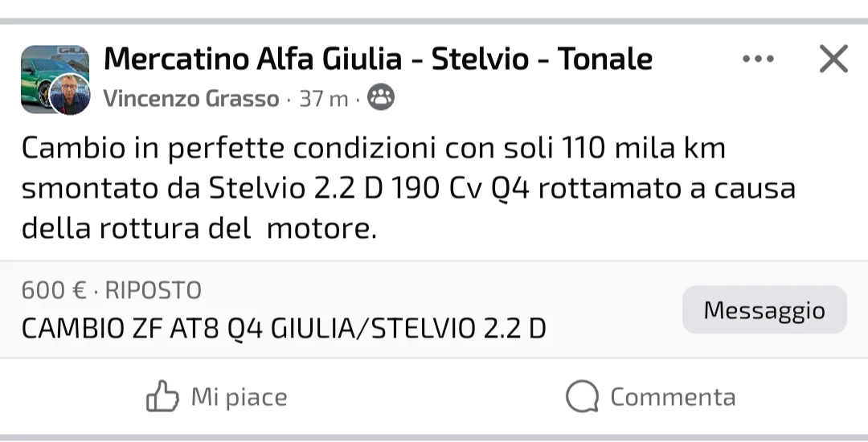The image size is (868, 442).
Task: Click the text "della rottura del motore"
Action: pyautogui.click(x=199, y=229)
